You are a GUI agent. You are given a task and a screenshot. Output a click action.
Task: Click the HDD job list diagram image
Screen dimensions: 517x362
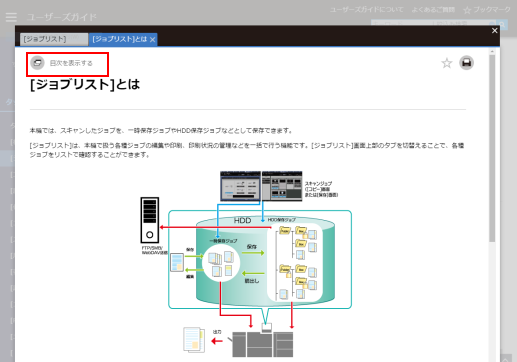click(x=246, y=264)
